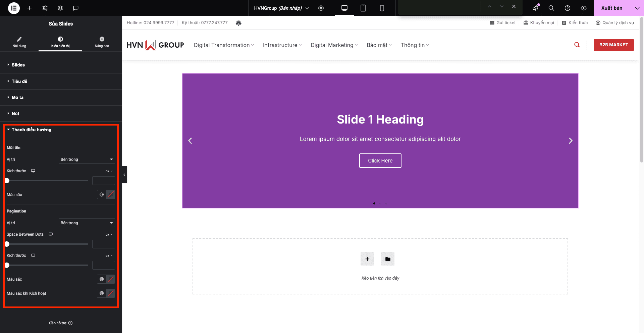
Task: Open the Structure layers icon
Action: 60,8
